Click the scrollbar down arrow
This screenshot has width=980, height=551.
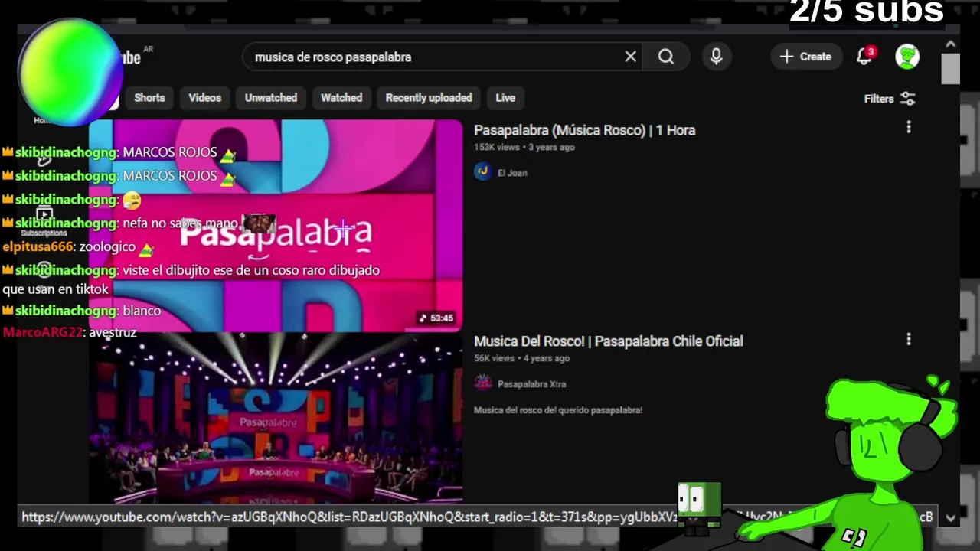[x=950, y=517]
